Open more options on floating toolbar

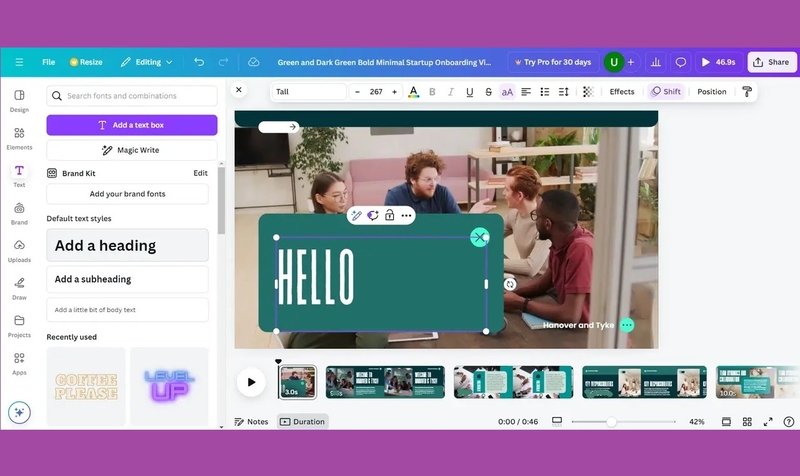click(x=406, y=215)
